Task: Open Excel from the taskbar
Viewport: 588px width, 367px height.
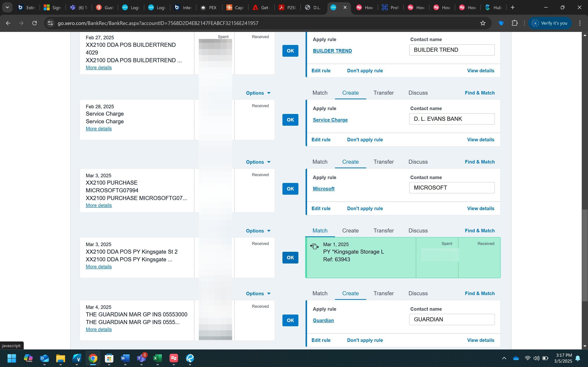Action: 157,358
